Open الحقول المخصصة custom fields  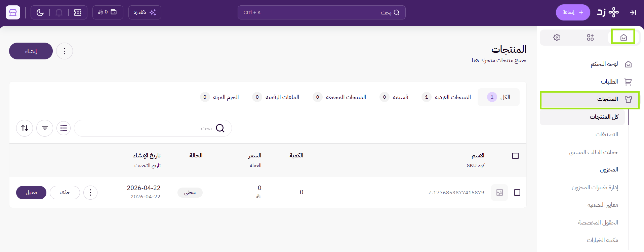[x=598, y=222]
